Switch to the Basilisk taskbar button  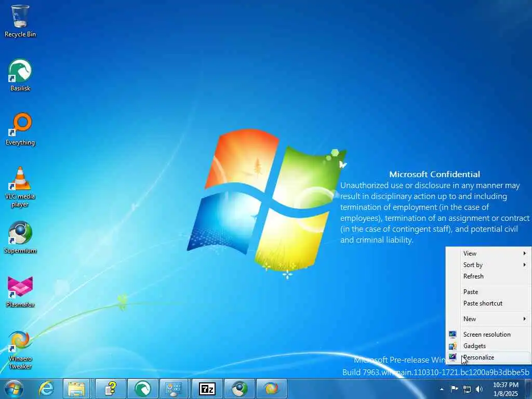[x=142, y=389]
